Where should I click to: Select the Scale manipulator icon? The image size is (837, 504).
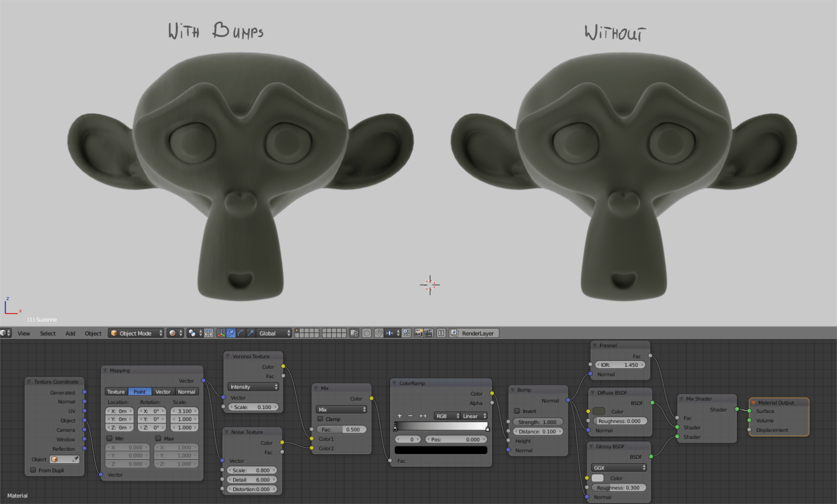(x=252, y=333)
